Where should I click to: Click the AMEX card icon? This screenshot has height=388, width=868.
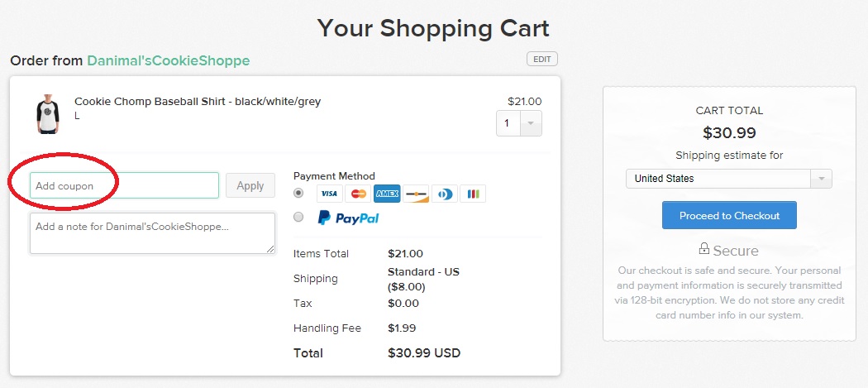click(x=387, y=194)
